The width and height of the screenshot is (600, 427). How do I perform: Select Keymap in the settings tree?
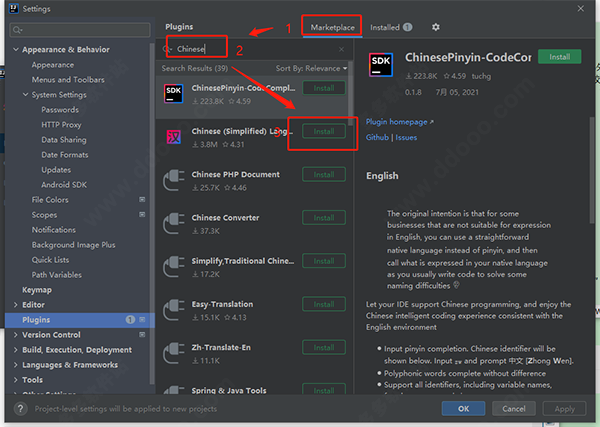click(37, 290)
